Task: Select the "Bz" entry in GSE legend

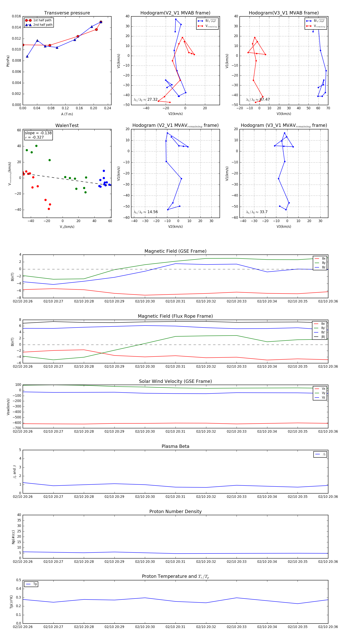Action: [320, 267]
